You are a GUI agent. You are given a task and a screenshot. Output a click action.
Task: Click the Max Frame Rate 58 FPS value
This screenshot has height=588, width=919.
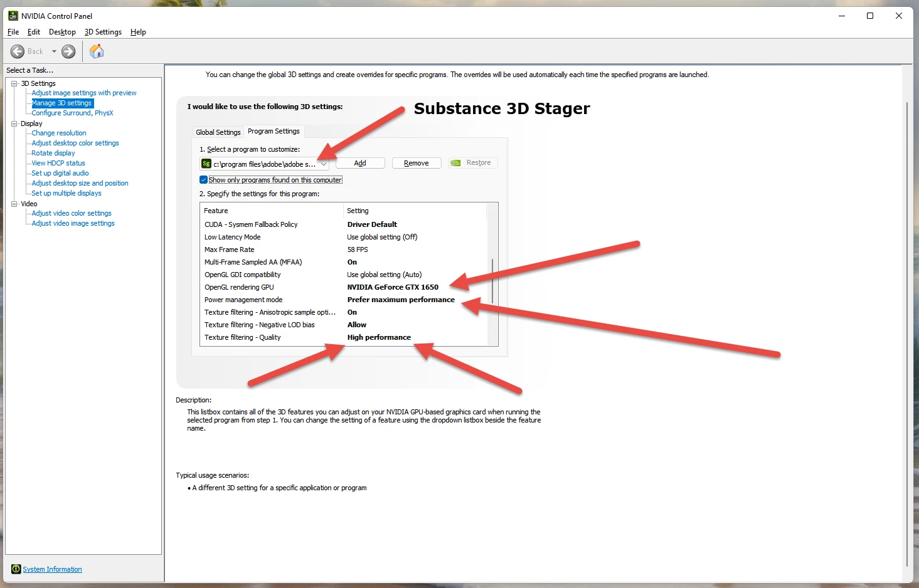pyautogui.click(x=358, y=249)
